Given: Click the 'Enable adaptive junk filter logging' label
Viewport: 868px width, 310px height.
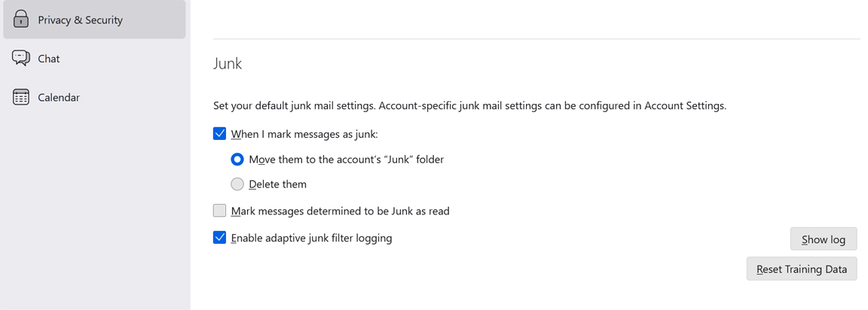Looking at the screenshot, I should [312, 239].
